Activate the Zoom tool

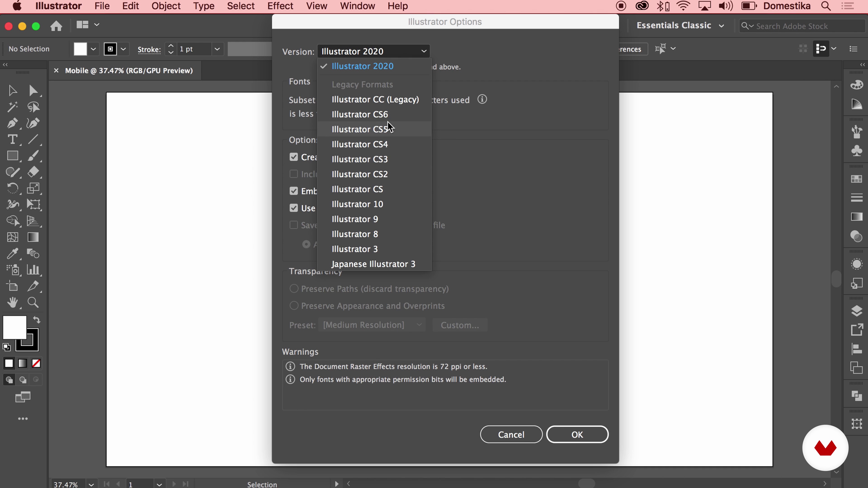pyautogui.click(x=33, y=303)
